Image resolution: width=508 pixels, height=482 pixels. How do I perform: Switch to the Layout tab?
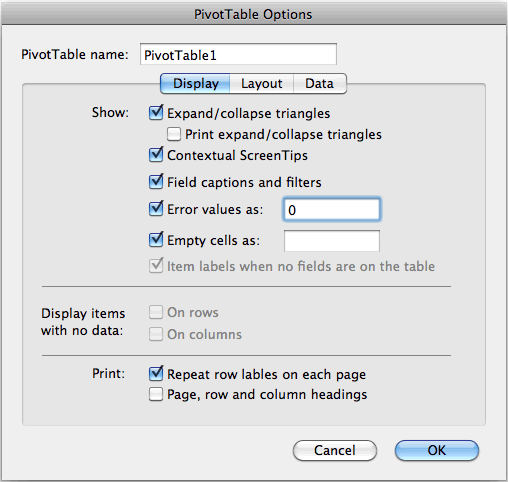coord(262,83)
